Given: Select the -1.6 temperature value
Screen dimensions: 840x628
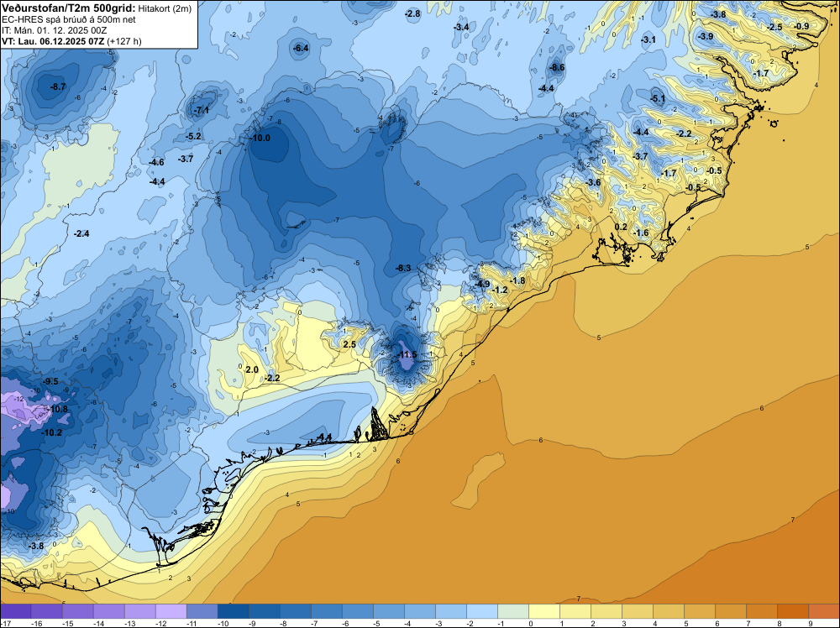Looking at the screenshot, I should pyautogui.click(x=641, y=233).
